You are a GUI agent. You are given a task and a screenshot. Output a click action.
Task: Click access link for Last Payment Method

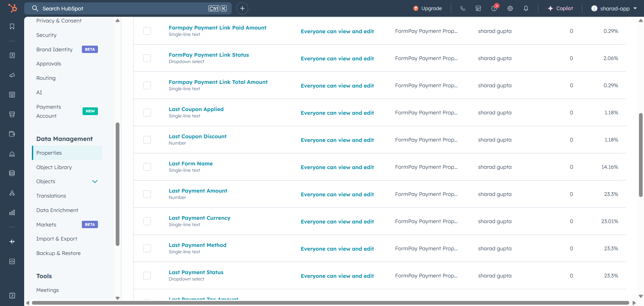click(x=337, y=249)
